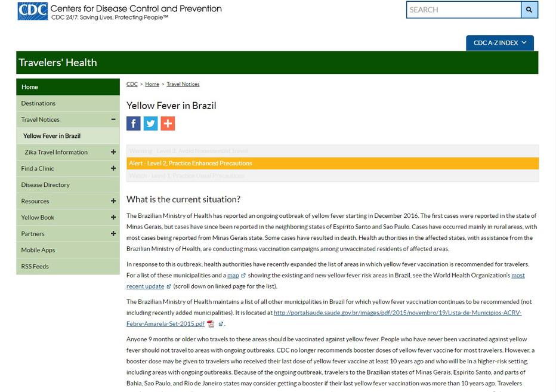
Task: Click the Travel Notices breadcrumb link
Action: [183, 84]
